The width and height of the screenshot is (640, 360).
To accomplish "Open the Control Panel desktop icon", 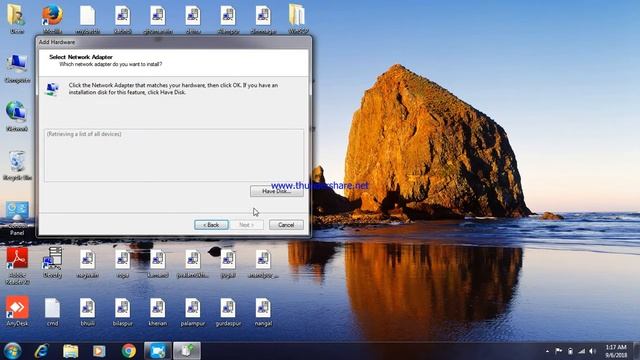I will 17,218.
